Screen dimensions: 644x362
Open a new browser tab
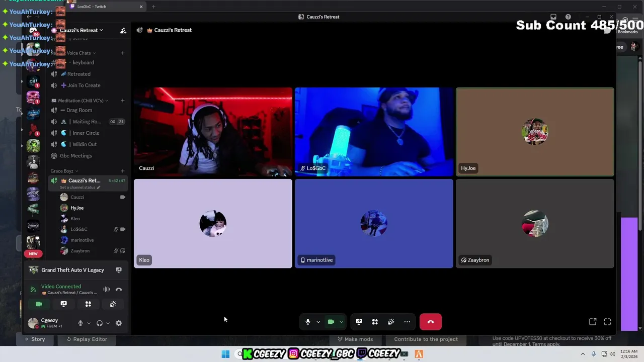point(153,7)
